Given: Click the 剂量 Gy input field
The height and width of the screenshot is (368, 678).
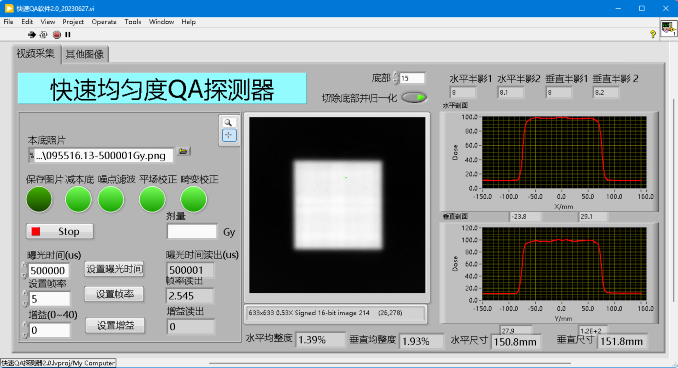Looking at the screenshot, I should point(192,231).
